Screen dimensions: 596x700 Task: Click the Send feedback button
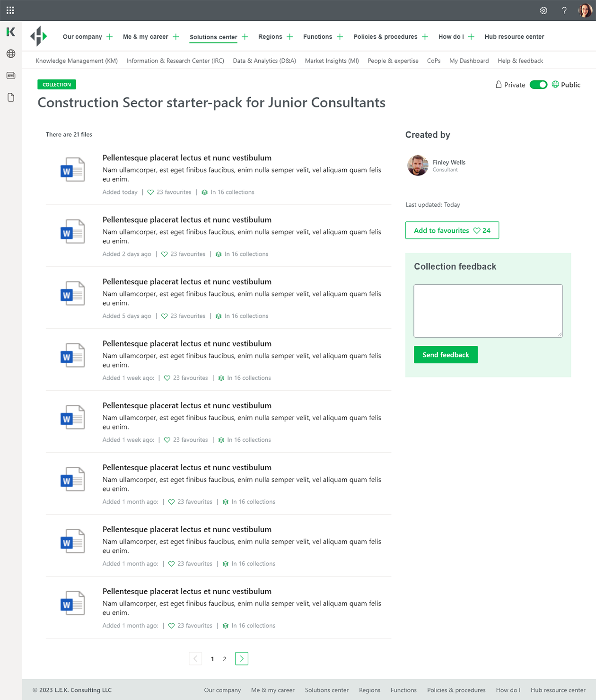point(446,355)
